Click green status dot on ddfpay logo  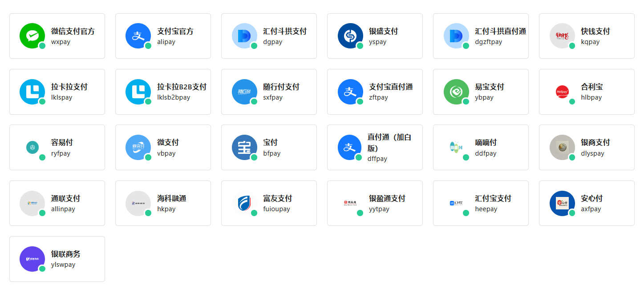point(466,157)
